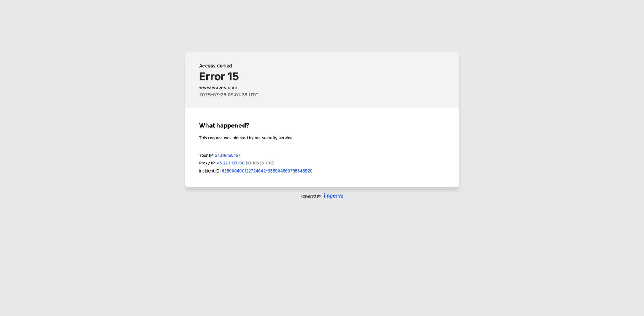Click the blocked by security service message

pos(246,138)
